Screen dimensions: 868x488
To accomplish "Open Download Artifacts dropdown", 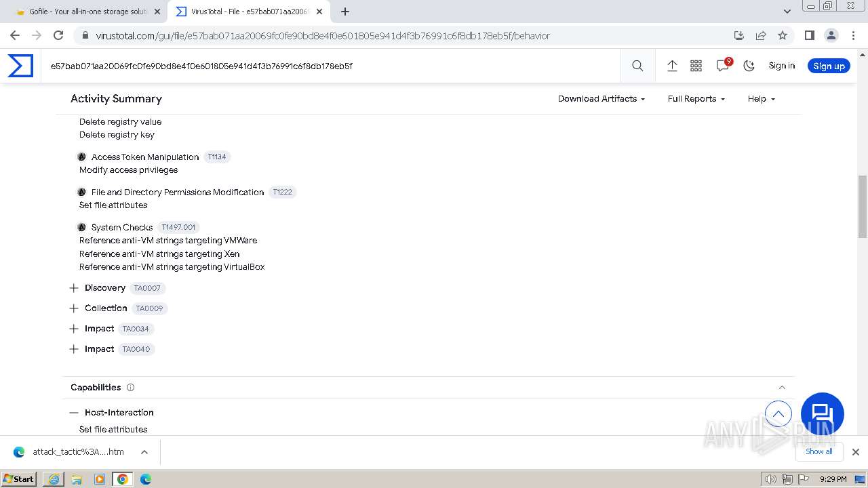I will tap(601, 99).
